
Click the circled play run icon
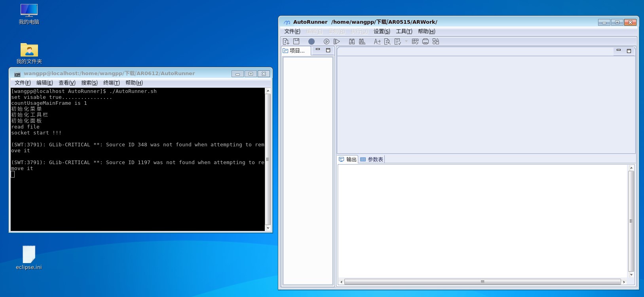click(326, 42)
